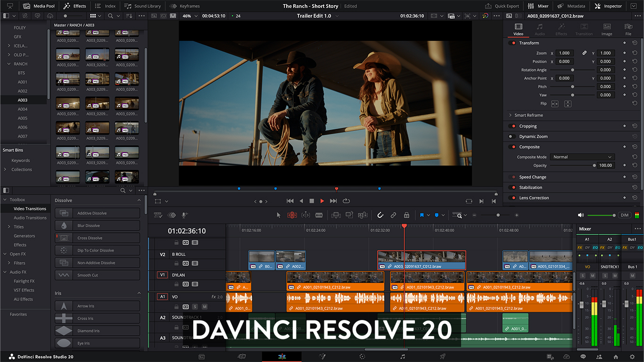Click play reverse button
This screenshot has width=644, height=362.
301,201
